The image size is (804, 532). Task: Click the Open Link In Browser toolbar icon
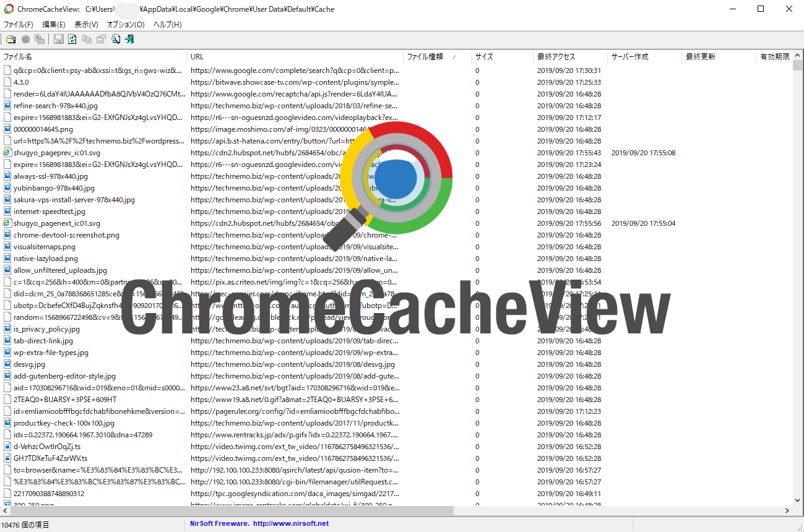(25, 40)
